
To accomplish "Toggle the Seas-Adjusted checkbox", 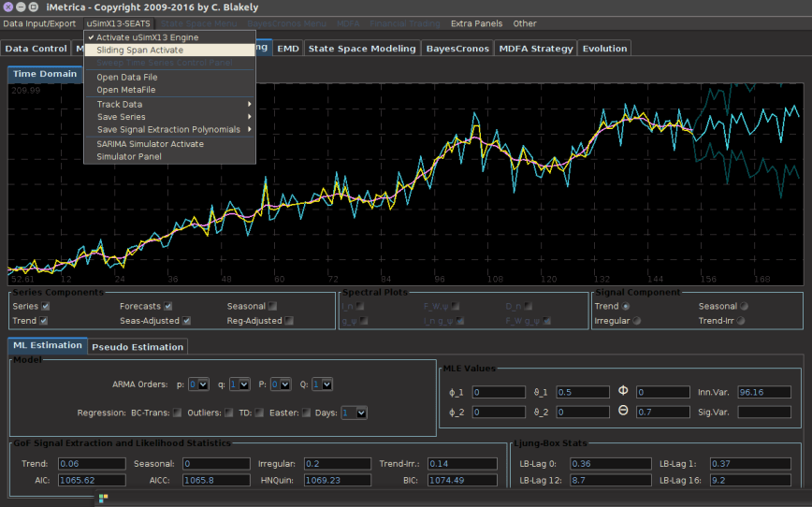I will pyautogui.click(x=187, y=321).
